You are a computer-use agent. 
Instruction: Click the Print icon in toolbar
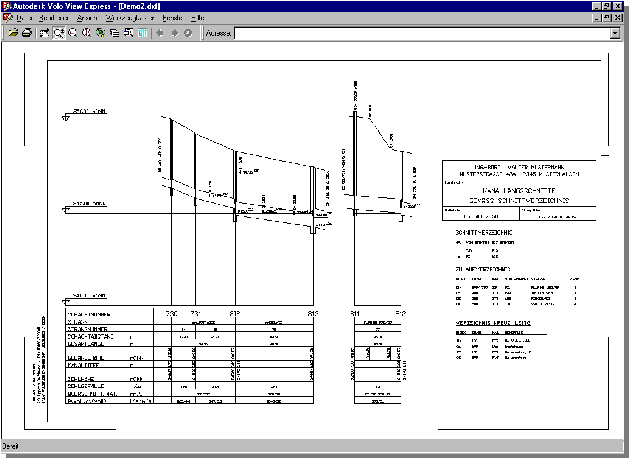pos(27,33)
